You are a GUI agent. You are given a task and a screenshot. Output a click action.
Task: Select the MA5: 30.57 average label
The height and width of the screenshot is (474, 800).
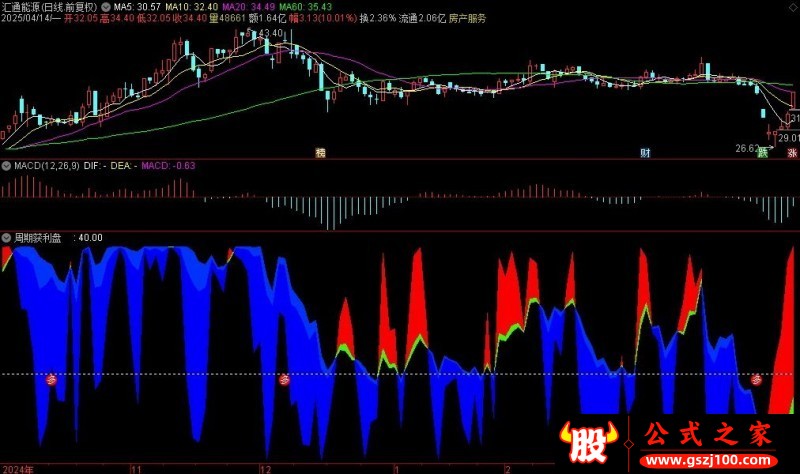tap(137, 7)
